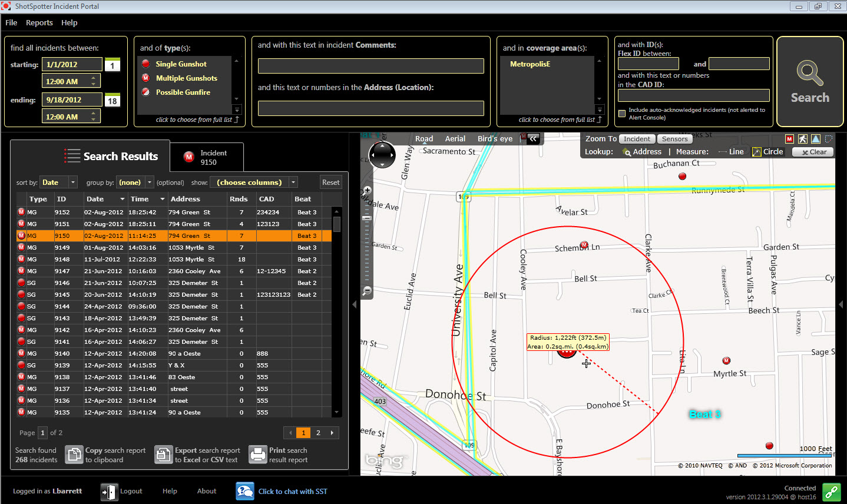Click the Logout link
Screen dimensions: 847x504
click(x=131, y=490)
